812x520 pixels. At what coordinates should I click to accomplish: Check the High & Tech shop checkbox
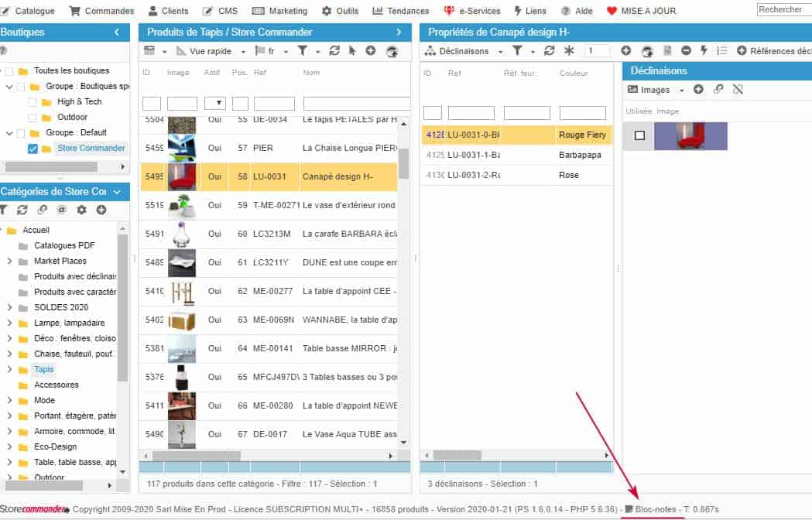(33, 102)
